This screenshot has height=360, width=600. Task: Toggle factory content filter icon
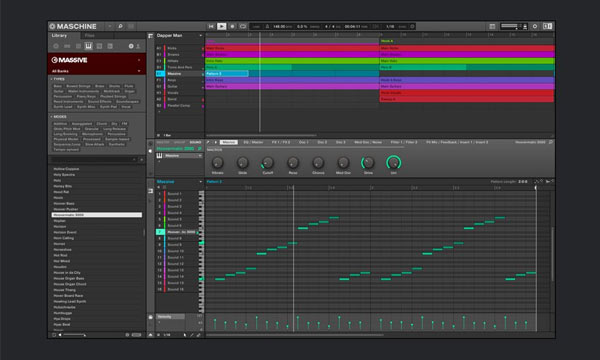(131, 46)
